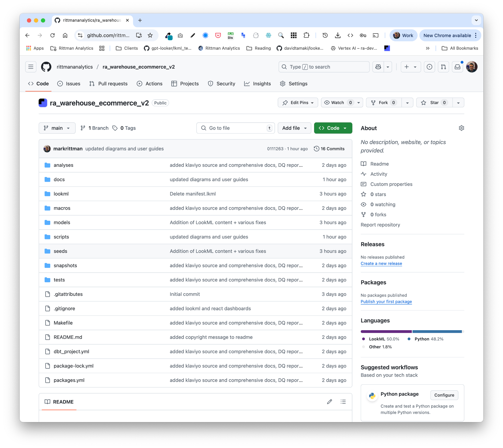Edit the README with the pencil icon
The width and height of the screenshot is (503, 448).
click(x=329, y=402)
